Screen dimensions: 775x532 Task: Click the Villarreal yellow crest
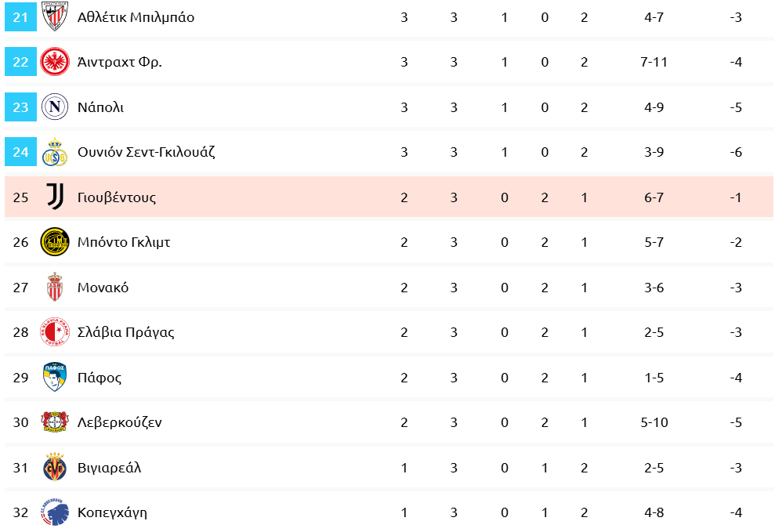click(55, 468)
